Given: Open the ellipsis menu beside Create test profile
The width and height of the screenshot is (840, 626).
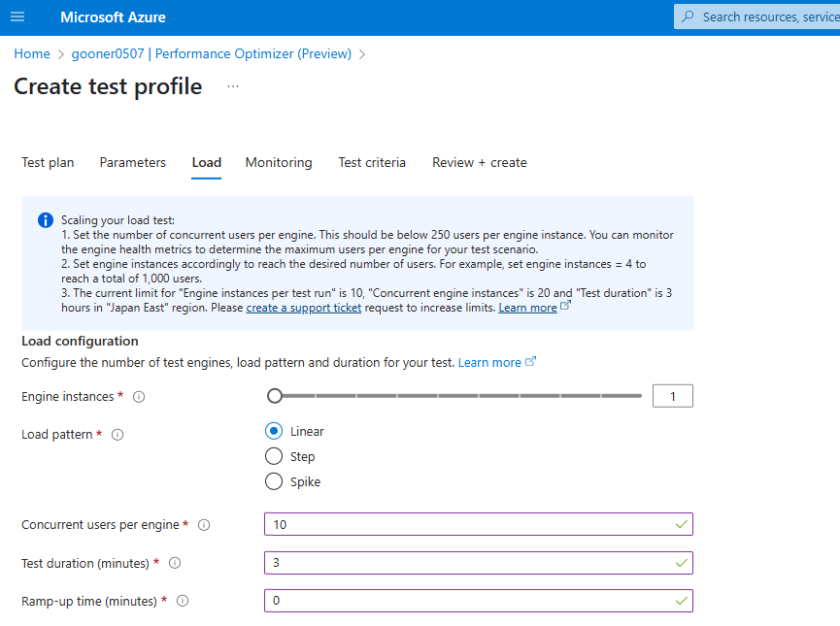Looking at the screenshot, I should [x=232, y=86].
